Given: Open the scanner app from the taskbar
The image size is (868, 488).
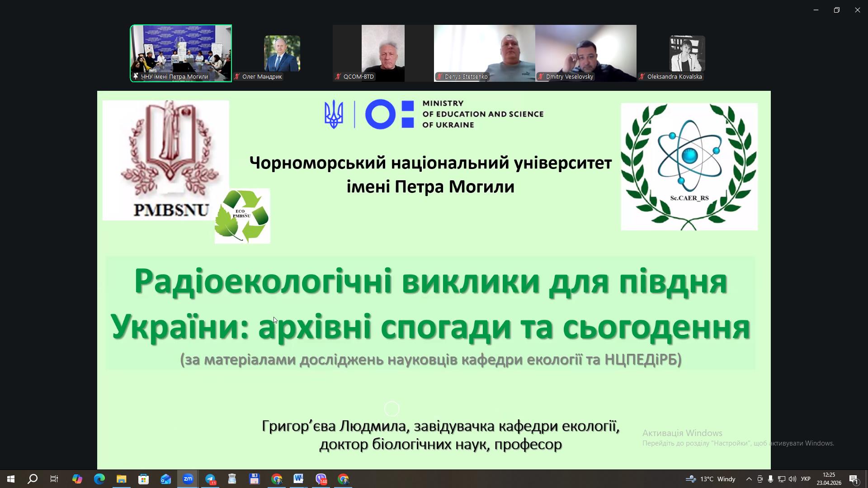Looking at the screenshot, I should pos(232,479).
